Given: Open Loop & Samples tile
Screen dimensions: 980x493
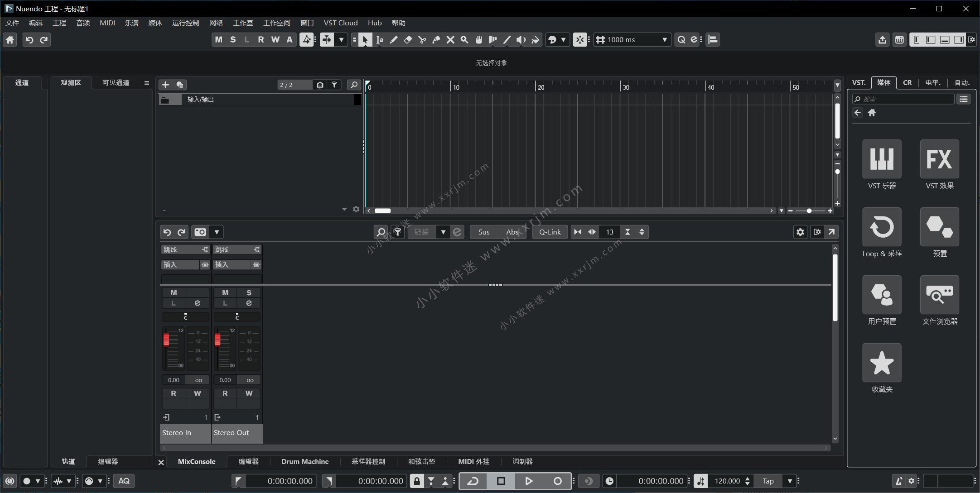Looking at the screenshot, I should point(882,227).
